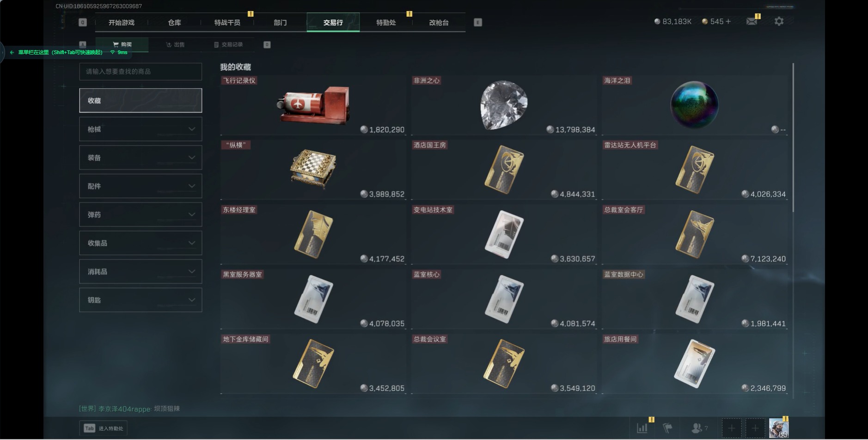The image size is (868, 440).
Task: Click the Tab 进入特勤处 button
Action: coord(103,428)
